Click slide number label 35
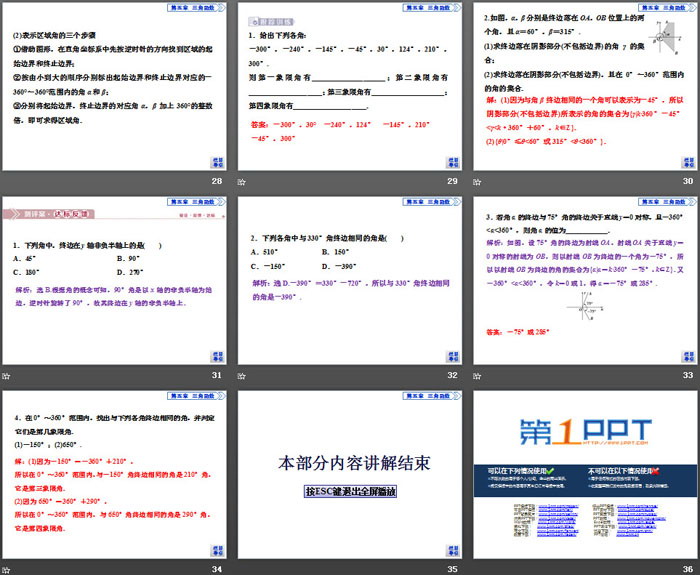 pyautogui.click(x=453, y=569)
